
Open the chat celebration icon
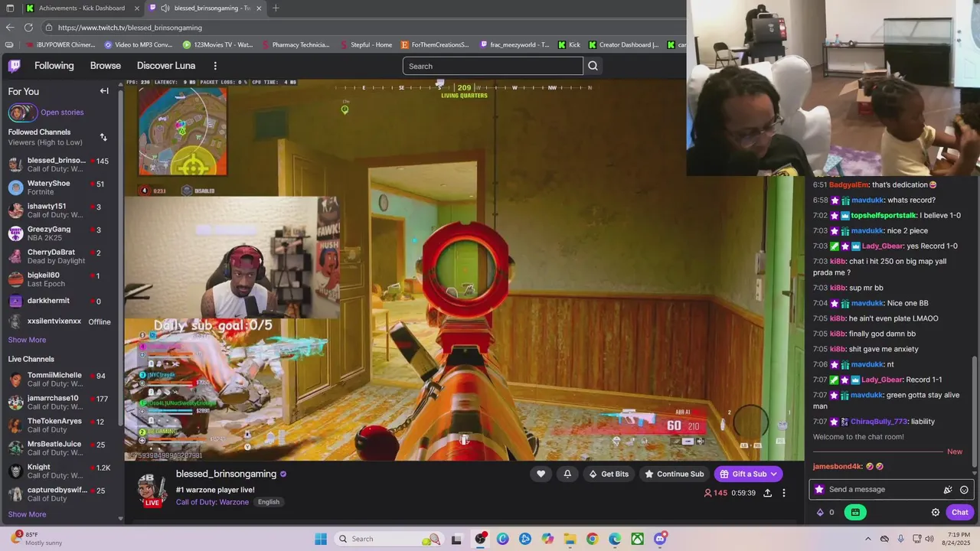(948, 490)
